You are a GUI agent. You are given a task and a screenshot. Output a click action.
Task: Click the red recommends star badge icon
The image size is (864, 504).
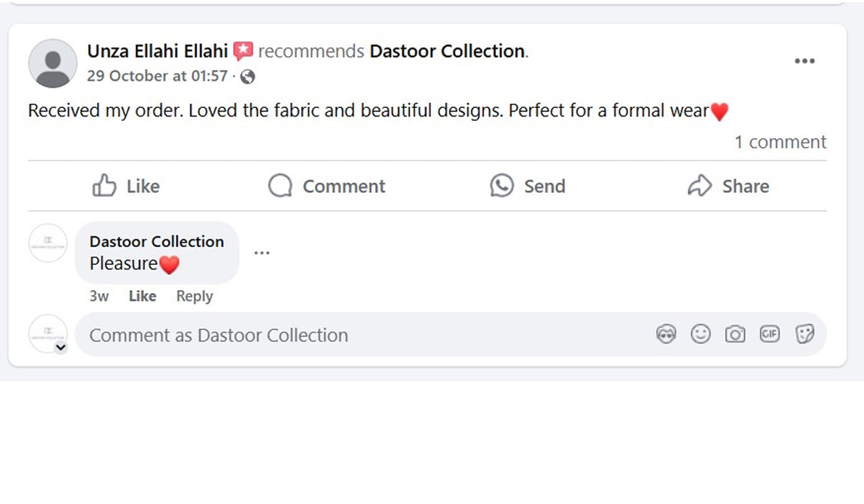[x=243, y=51]
